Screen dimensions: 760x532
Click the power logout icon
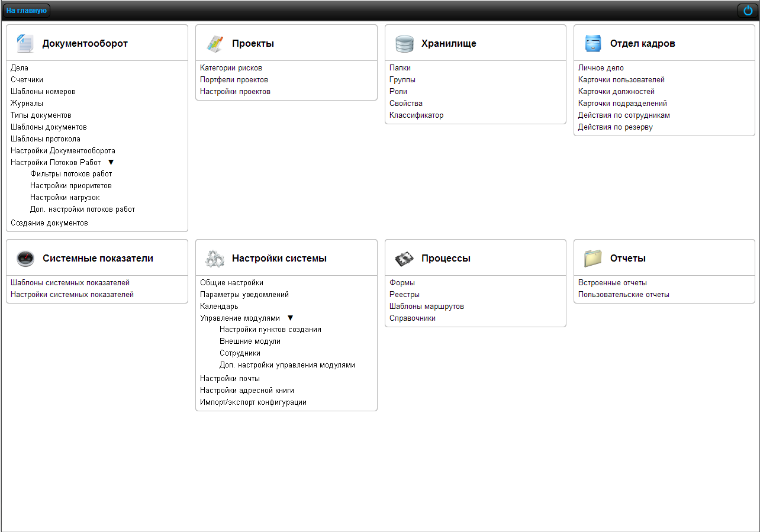[748, 11]
